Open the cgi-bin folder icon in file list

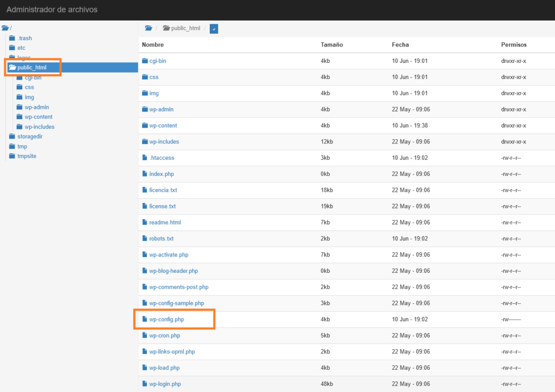144,61
